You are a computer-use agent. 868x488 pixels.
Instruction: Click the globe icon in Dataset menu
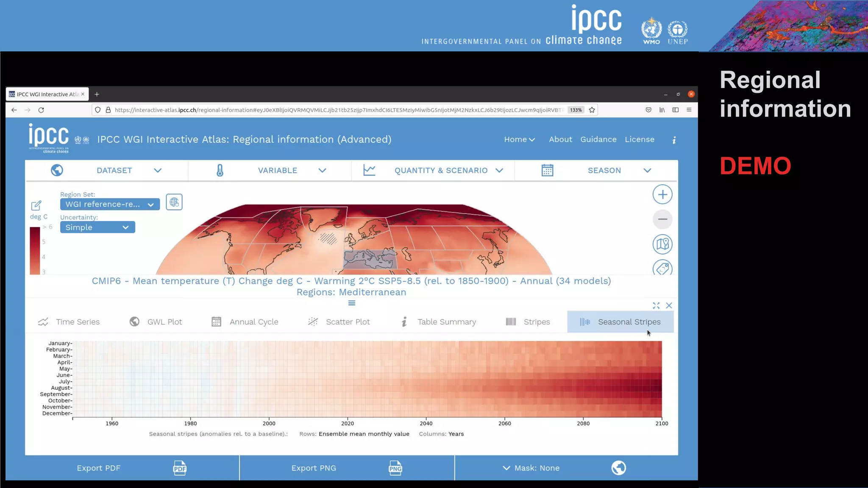coord(57,170)
